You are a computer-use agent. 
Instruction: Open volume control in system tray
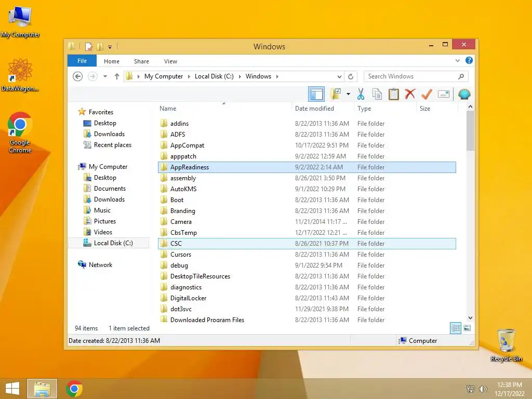click(x=483, y=389)
